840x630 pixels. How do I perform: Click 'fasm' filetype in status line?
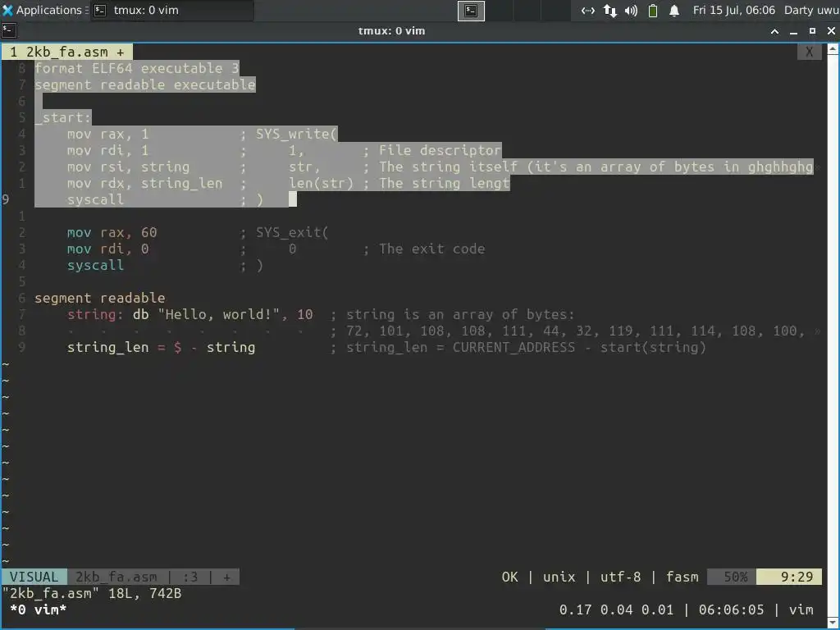point(682,577)
